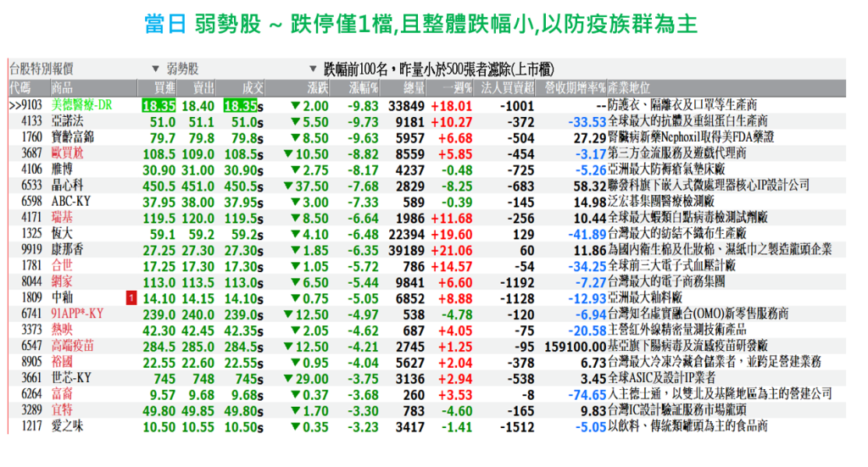Click the 台股特別報價 panel title
The image size is (868, 467).
point(41,69)
